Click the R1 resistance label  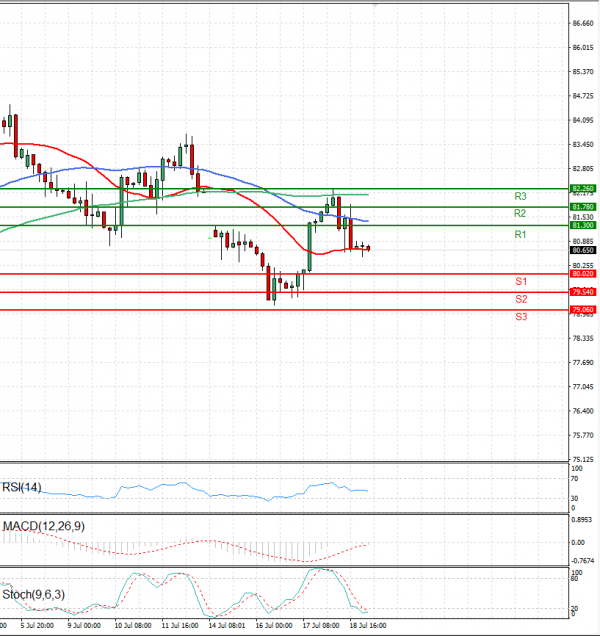tap(520, 234)
